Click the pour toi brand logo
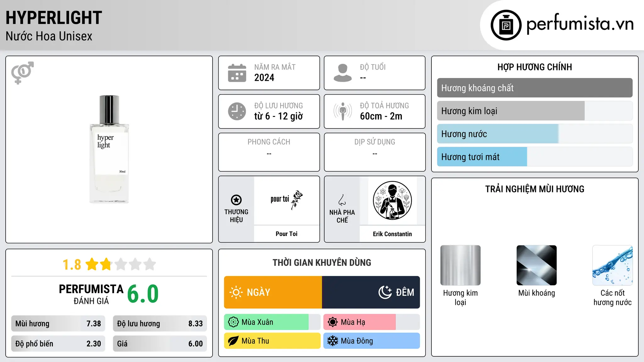Viewport: 644px width, 362px height. pos(286,200)
